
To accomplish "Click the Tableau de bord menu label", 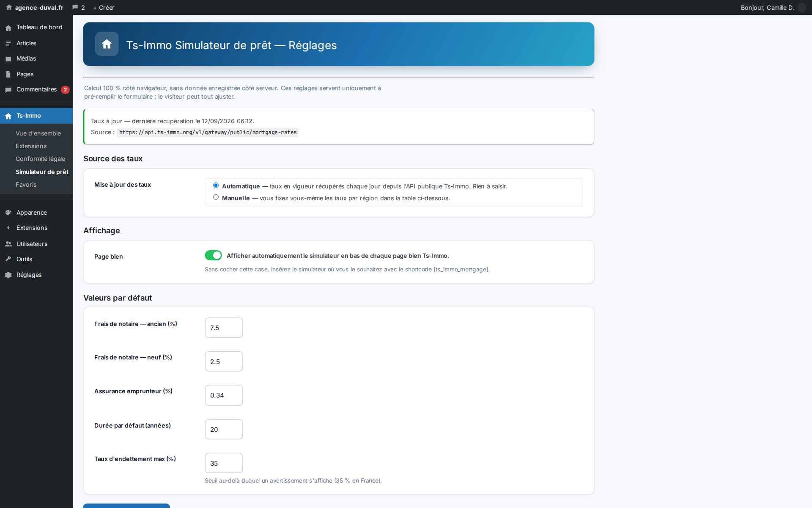I will click(39, 27).
